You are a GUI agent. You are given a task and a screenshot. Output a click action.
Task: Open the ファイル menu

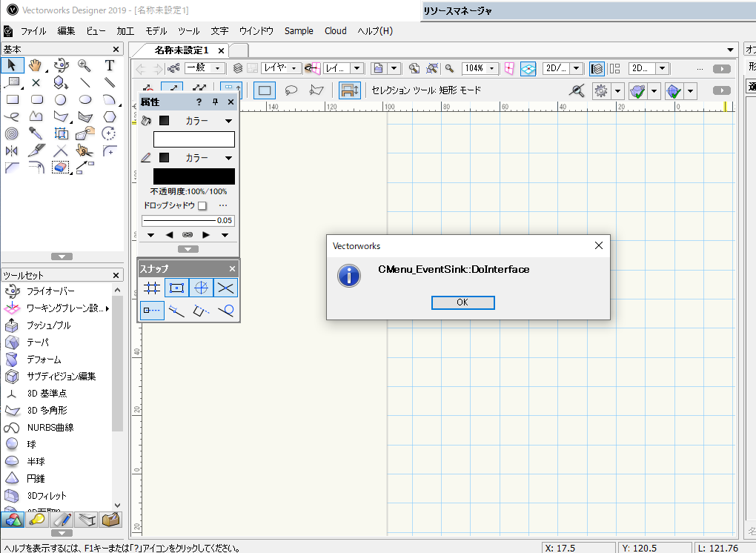33,31
